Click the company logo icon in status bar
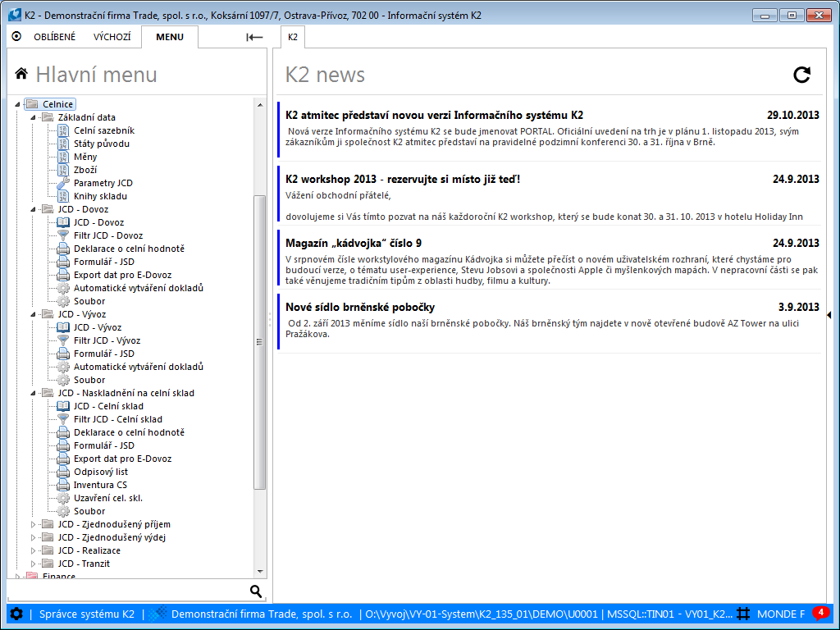This screenshot has width=840, height=630. pos(158,614)
